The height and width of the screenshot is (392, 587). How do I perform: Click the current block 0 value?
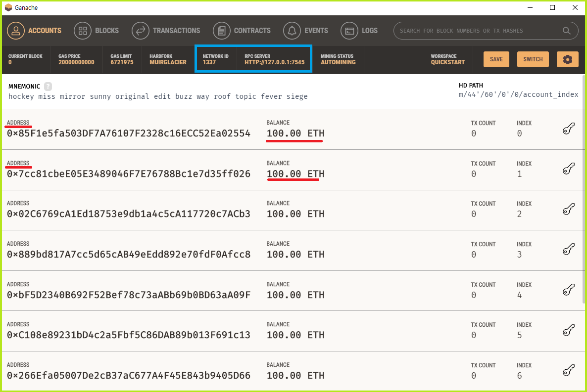pyautogui.click(x=10, y=62)
